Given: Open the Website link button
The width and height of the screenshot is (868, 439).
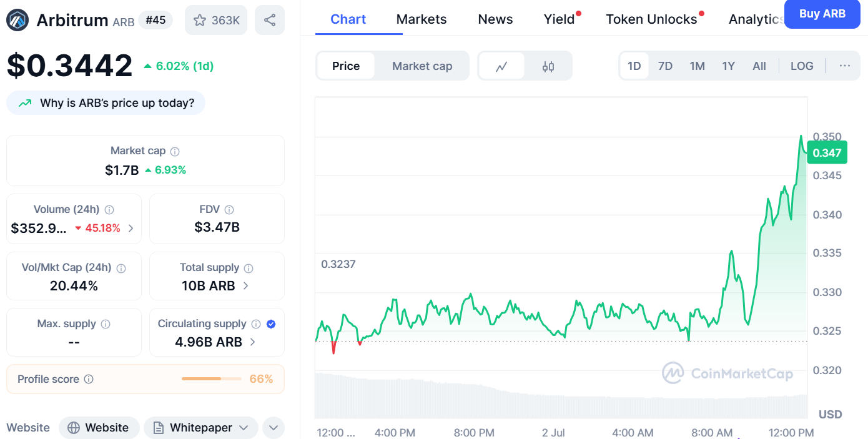Looking at the screenshot, I should 99,428.
